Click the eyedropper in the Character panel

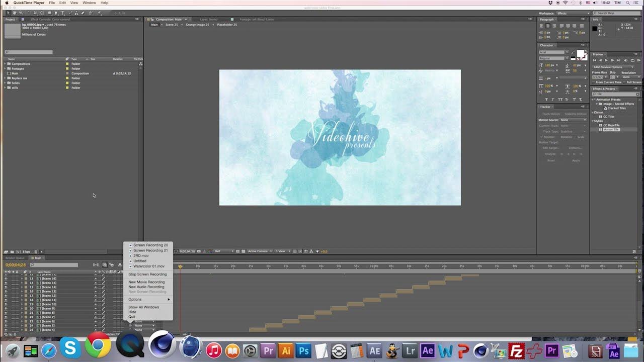coord(573,52)
